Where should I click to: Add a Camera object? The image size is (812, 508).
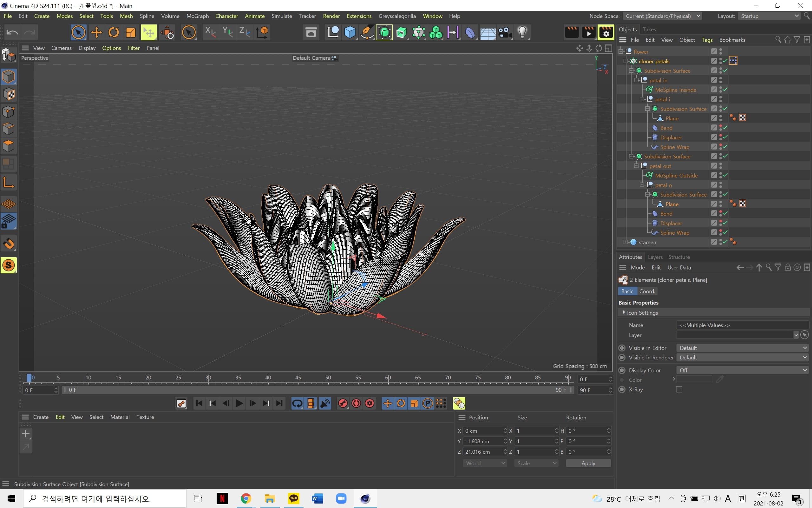click(505, 33)
